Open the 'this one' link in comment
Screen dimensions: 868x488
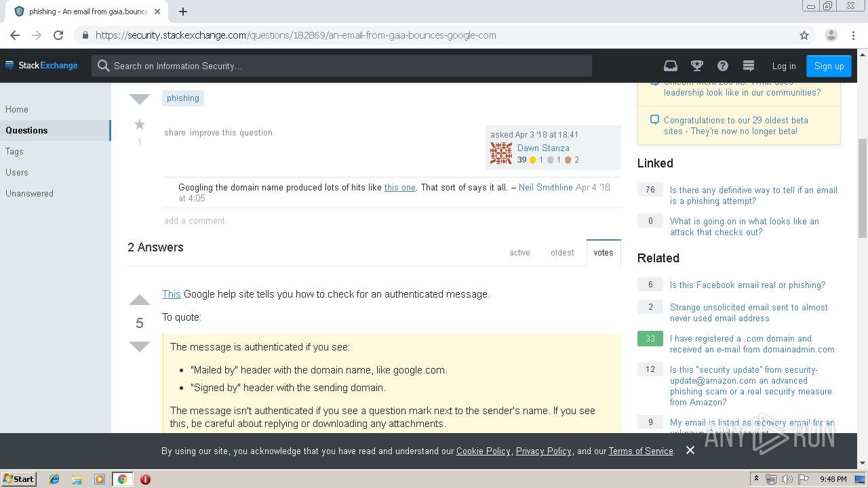coord(400,187)
